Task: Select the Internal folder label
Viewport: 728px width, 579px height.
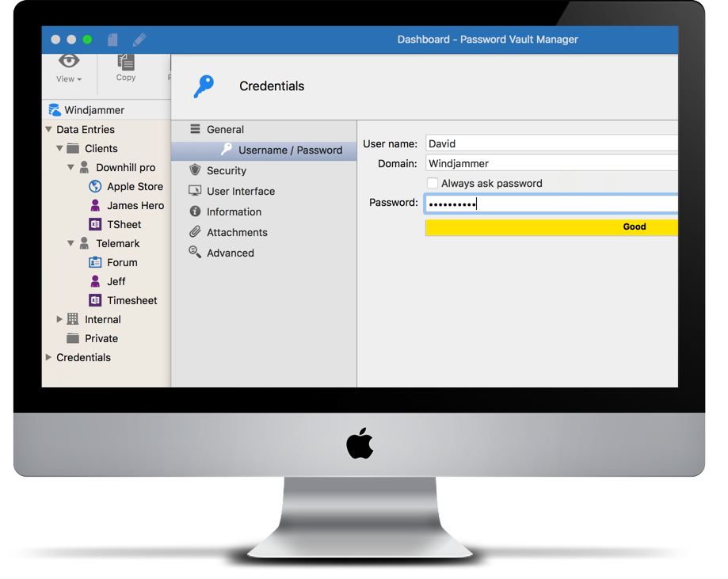Action: [x=103, y=319]
